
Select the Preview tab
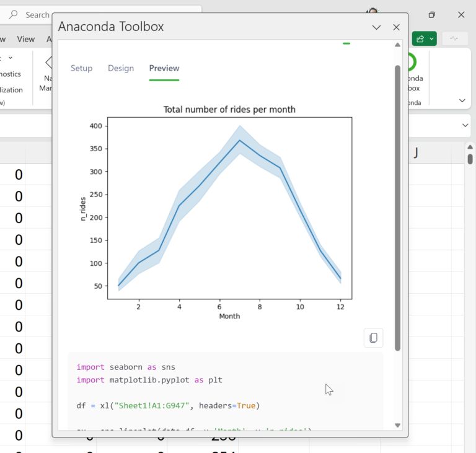tap(164, 68)
